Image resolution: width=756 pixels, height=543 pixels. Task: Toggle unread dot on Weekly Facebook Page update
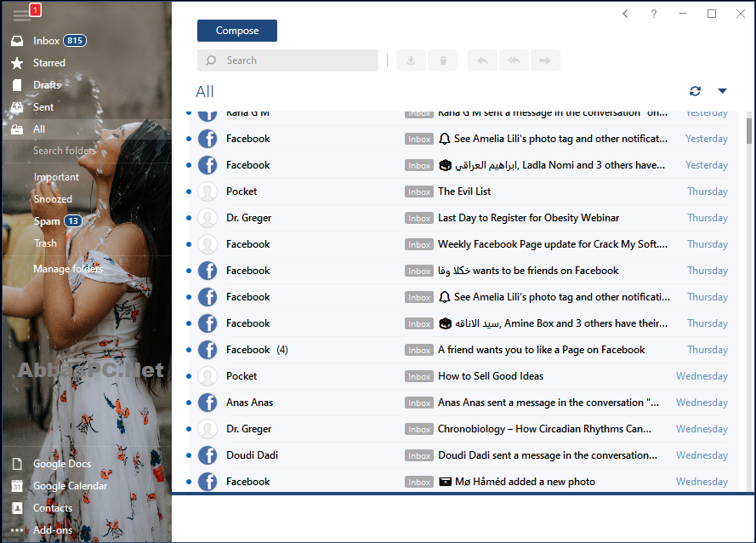(x=189, y=244)
